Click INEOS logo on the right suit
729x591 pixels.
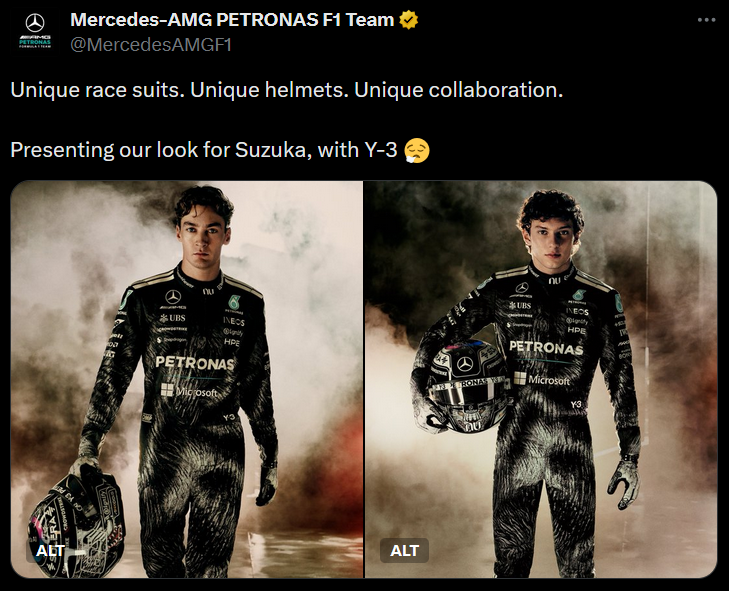click(578, 312)
